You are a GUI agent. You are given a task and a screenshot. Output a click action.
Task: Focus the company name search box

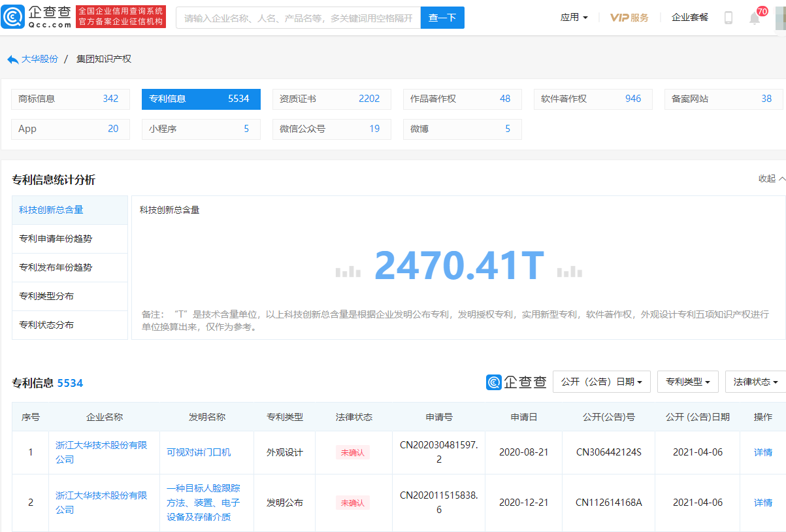coord(298,18)
